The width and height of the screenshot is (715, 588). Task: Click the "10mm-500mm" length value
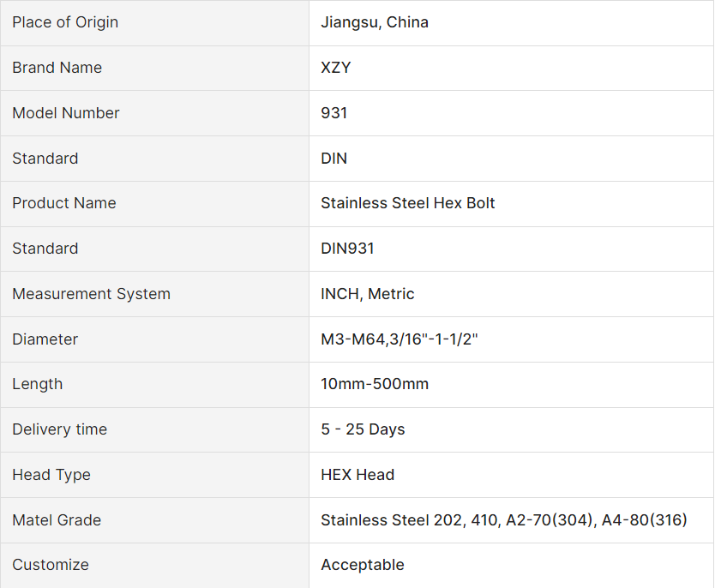(375, 384)
